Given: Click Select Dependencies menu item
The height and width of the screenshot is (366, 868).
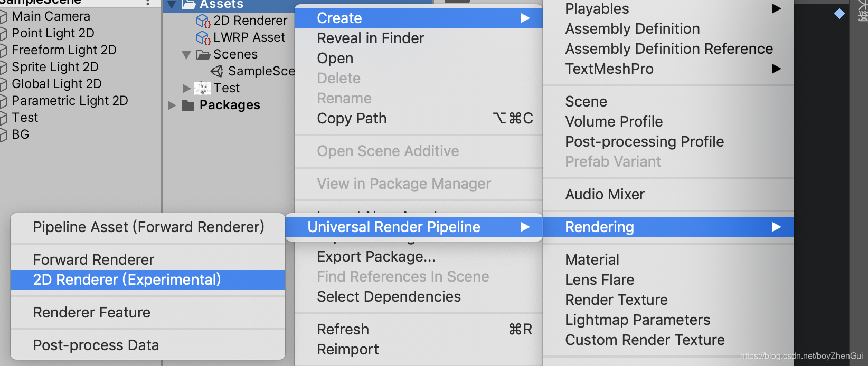Looking at the screenshot, I should point(418,296).
